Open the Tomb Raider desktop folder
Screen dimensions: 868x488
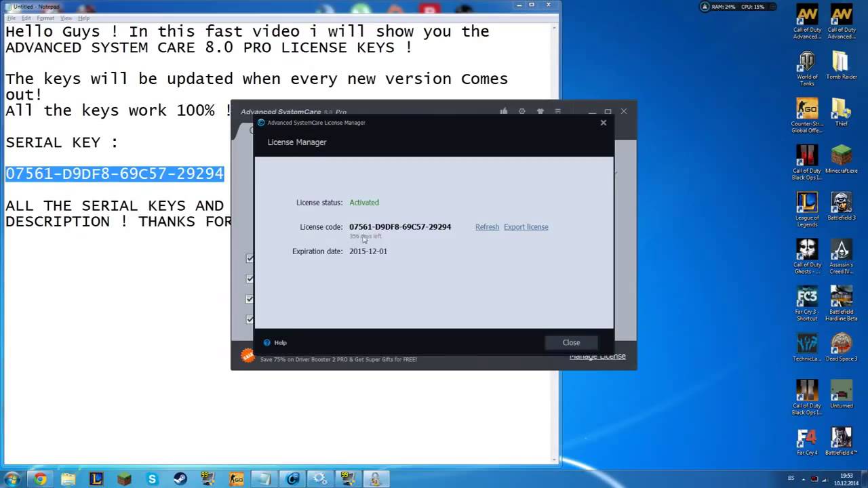(x=842, y=65)
